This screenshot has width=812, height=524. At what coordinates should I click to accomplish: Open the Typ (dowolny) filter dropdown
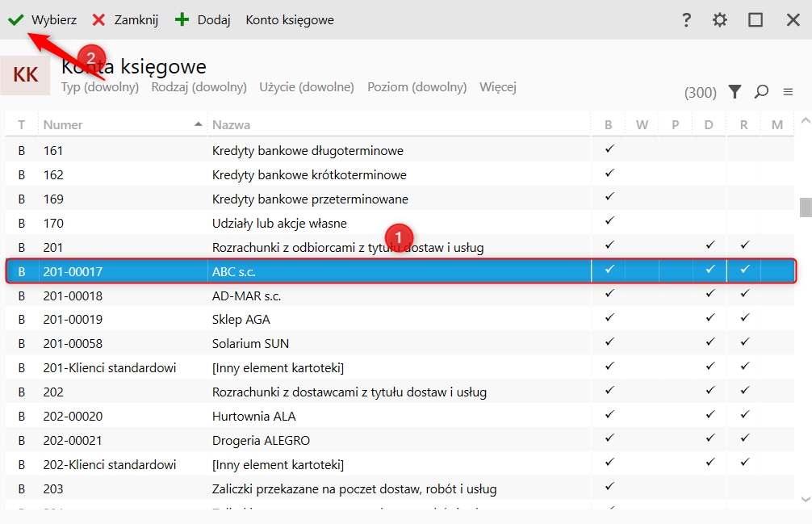click(x=100, y=87)
